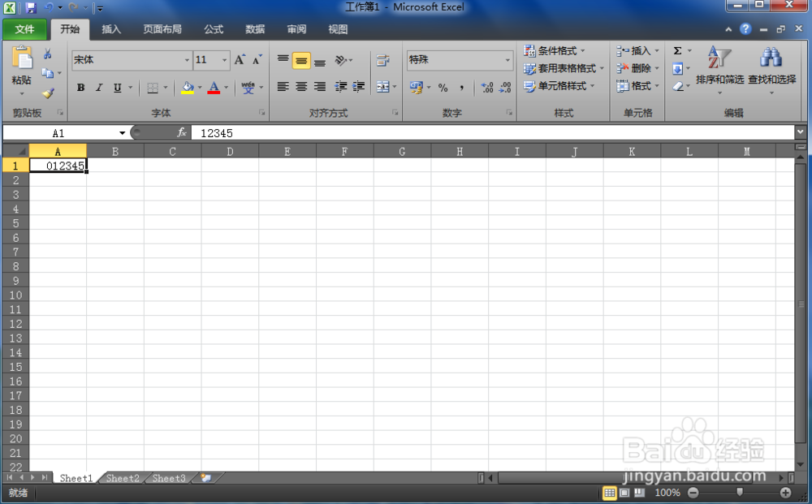Click the 格式 Format cells button
This screenshot has height=504, width=812.
pos(637,86)
